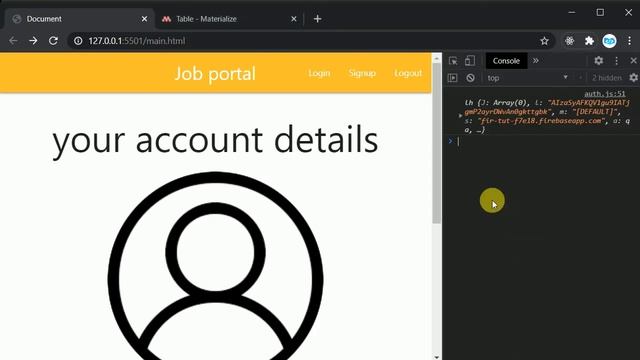Open the Extensions puzzle icon
Image resolution: width=640 pixels, height=360 pixels.
(589, 41)
